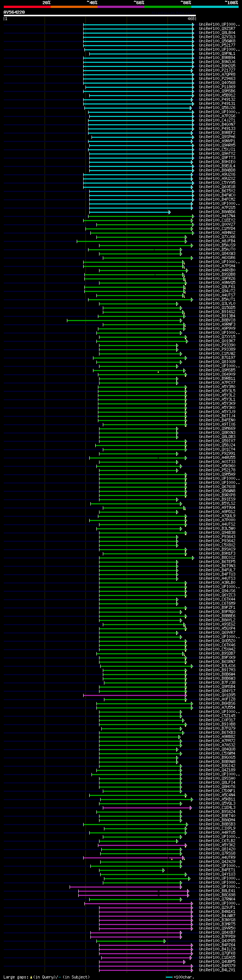The height and width of the screenshot is (980, 242).
Task: Select the UniRef100_B4FET1 label
Action: (217, 871)
